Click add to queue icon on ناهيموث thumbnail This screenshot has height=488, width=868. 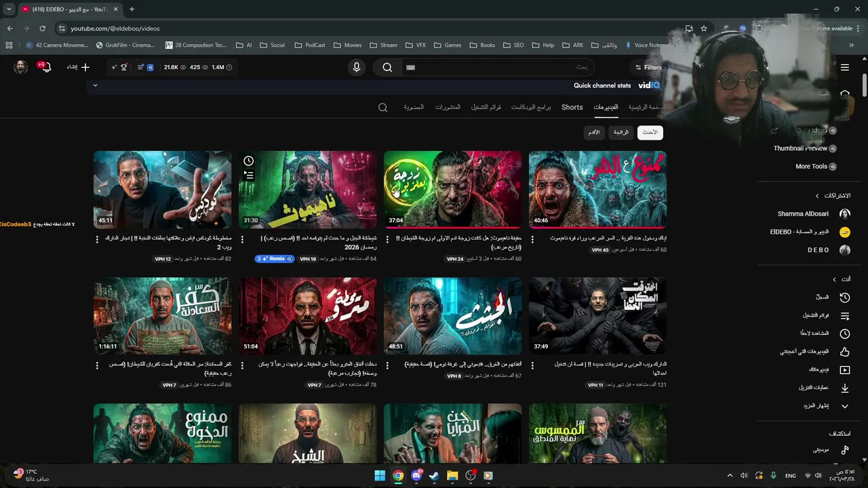[x=249, y=175]
